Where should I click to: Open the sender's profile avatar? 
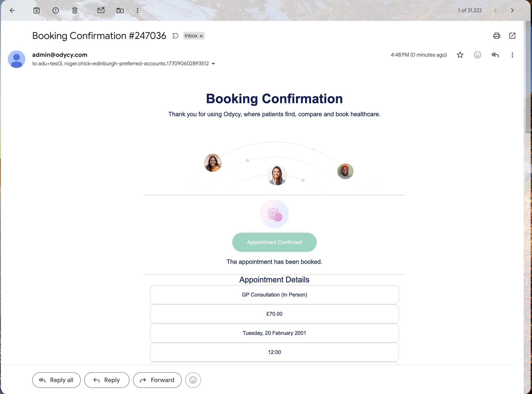(17, 59)
